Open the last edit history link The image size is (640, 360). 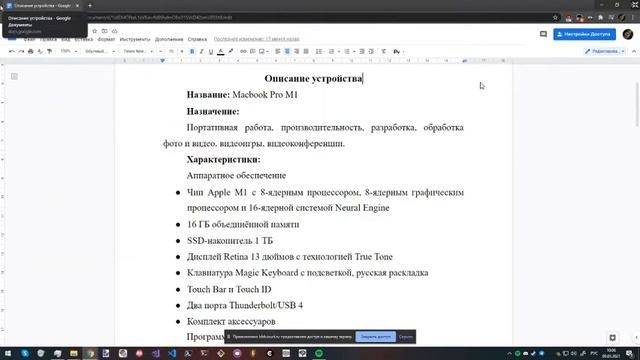click(256, 39)
